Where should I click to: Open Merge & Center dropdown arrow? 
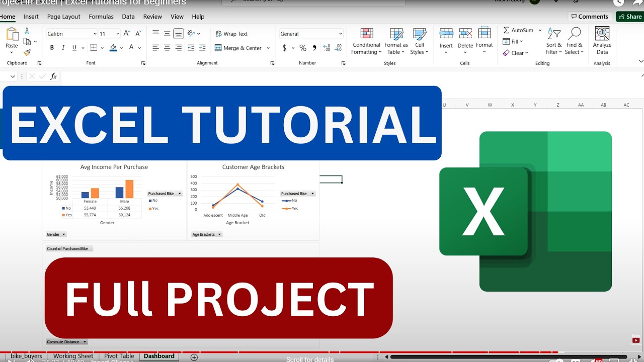(268, 48)
